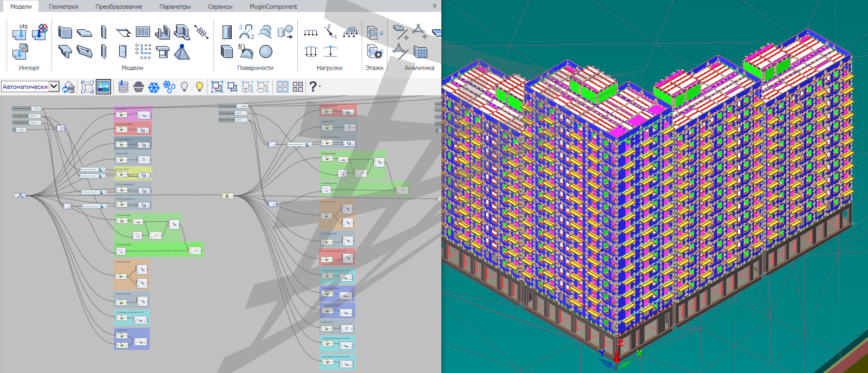Viewport: 868px width, 373px height.
Task: Select the slab analytics split tool
Action: coord(400,32)
